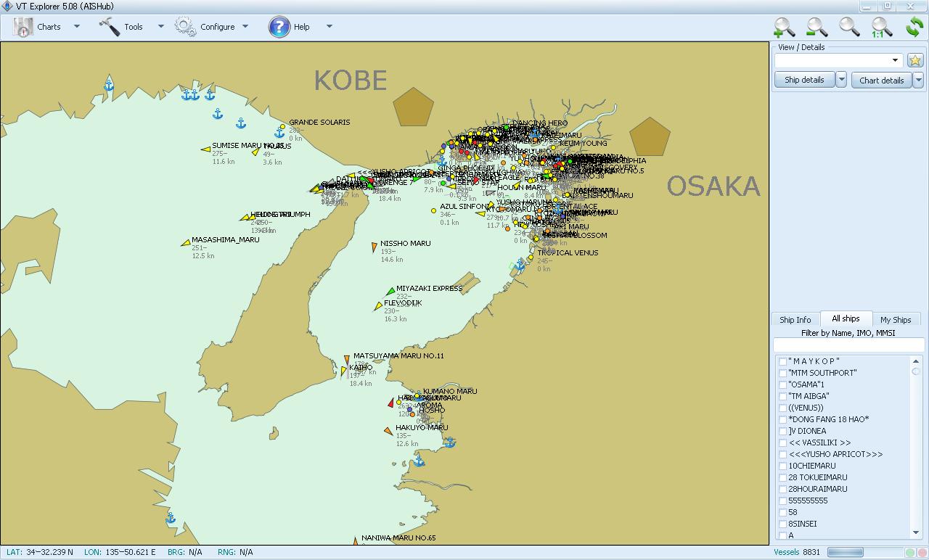Screen dimensions: 929x560
Task: Click the Vessels 8831 status text
Action: click(797, 552)
